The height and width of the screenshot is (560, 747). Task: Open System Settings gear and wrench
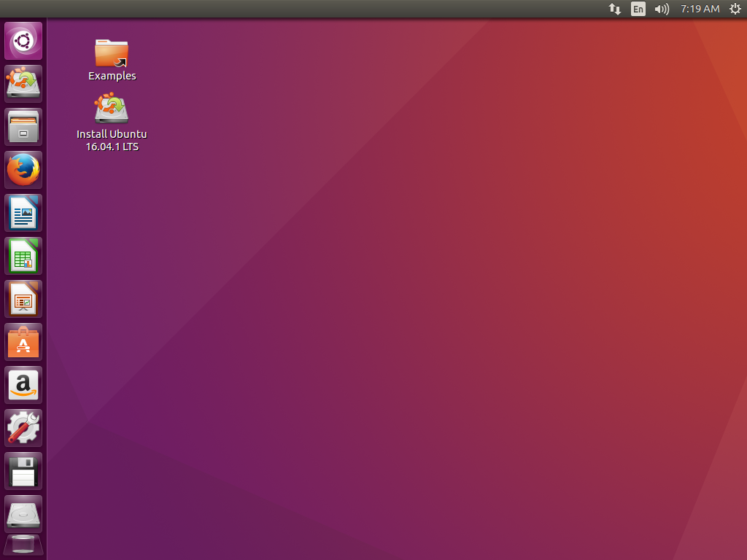click(x=23, y=428)
